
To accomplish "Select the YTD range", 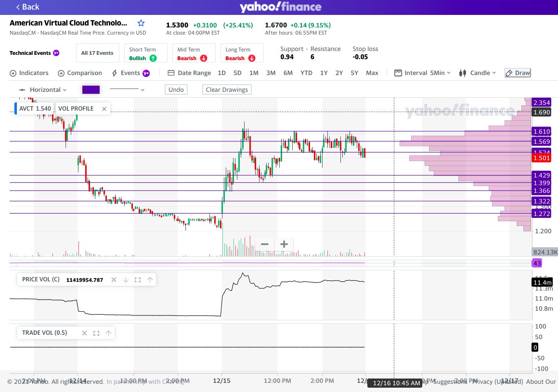I will tap(306, 73).
